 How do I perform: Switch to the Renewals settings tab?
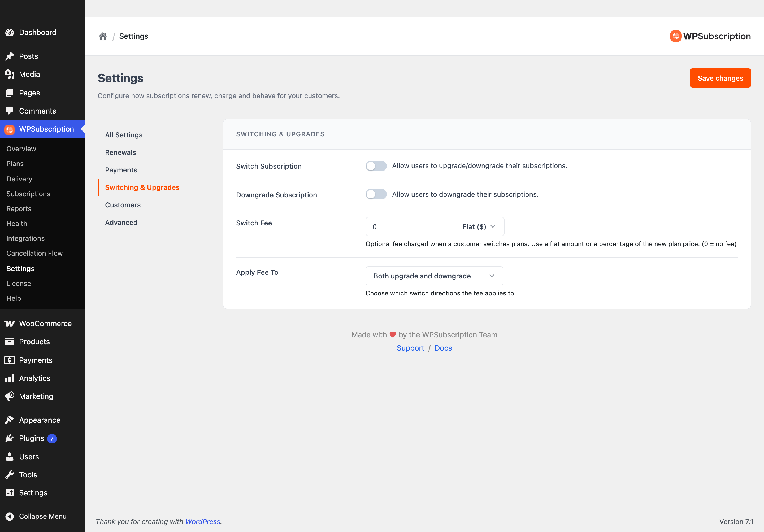tap(120, 152)
